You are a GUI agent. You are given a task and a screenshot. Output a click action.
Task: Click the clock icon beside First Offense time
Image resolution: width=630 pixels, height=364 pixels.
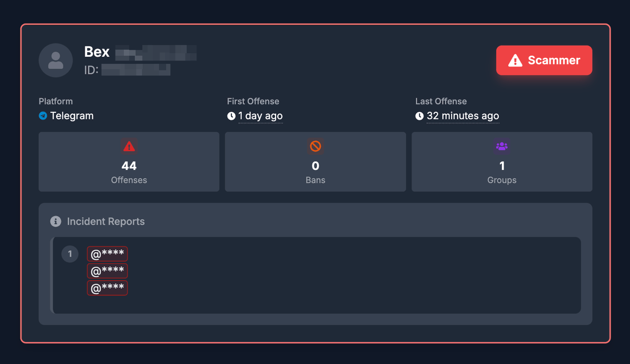click(x=231, y=116)
